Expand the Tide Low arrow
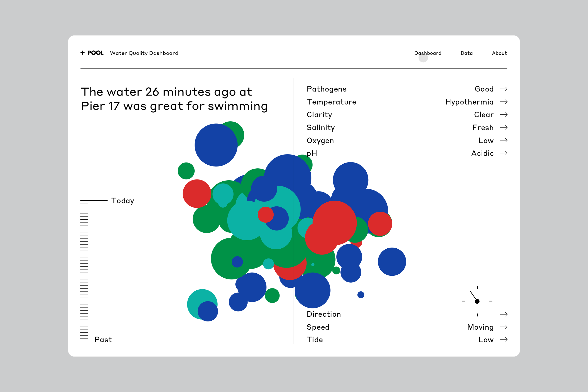The image size is (588, 392). pyautogui.click(x=504, y=340)
